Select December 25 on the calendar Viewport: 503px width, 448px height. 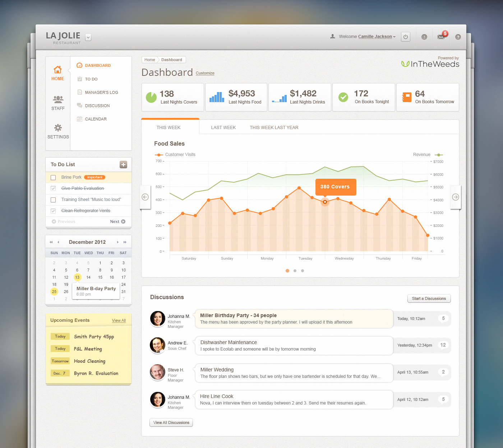pyautogui.click(x=54, y=292)
